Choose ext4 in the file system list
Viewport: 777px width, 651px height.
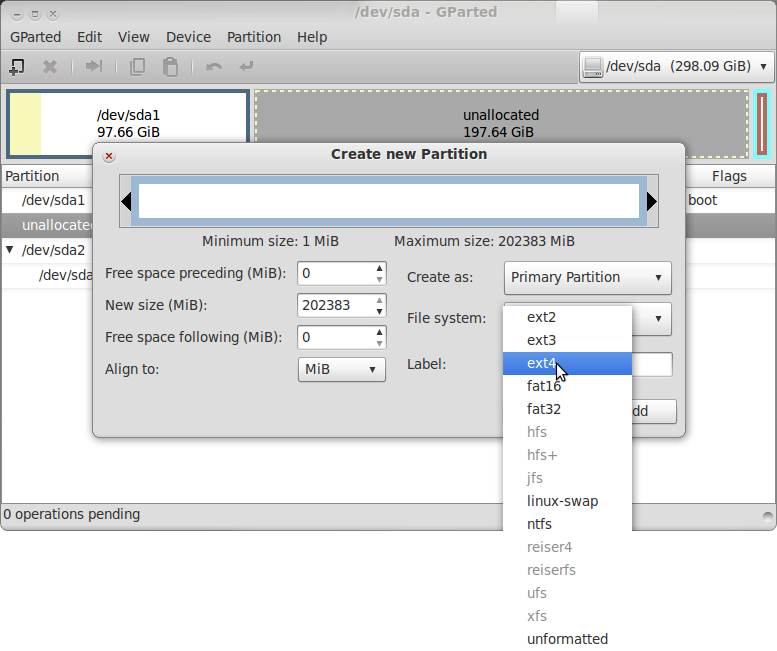pyautogui.click(x=567, y=363)
